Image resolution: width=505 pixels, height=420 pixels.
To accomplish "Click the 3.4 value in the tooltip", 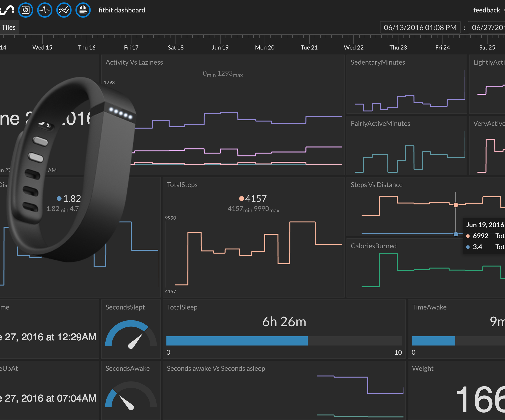I will tap(478, 247).
